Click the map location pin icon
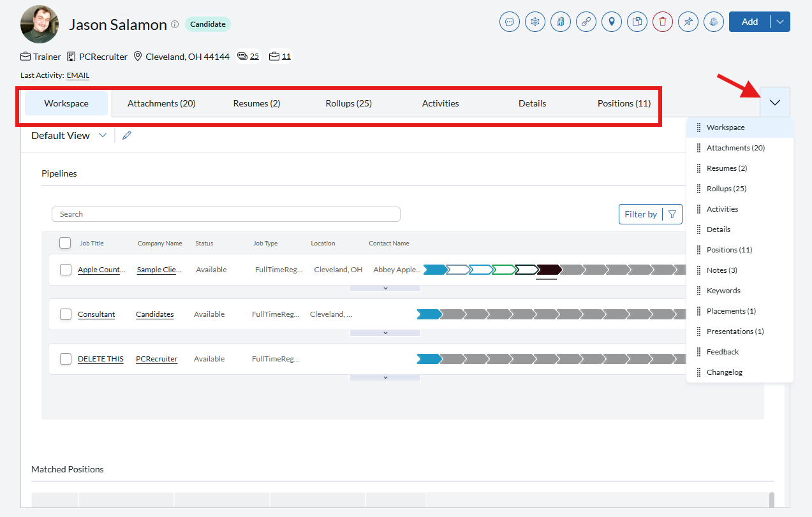This screenshot has width=812, height=517. (x=612, y=22)
